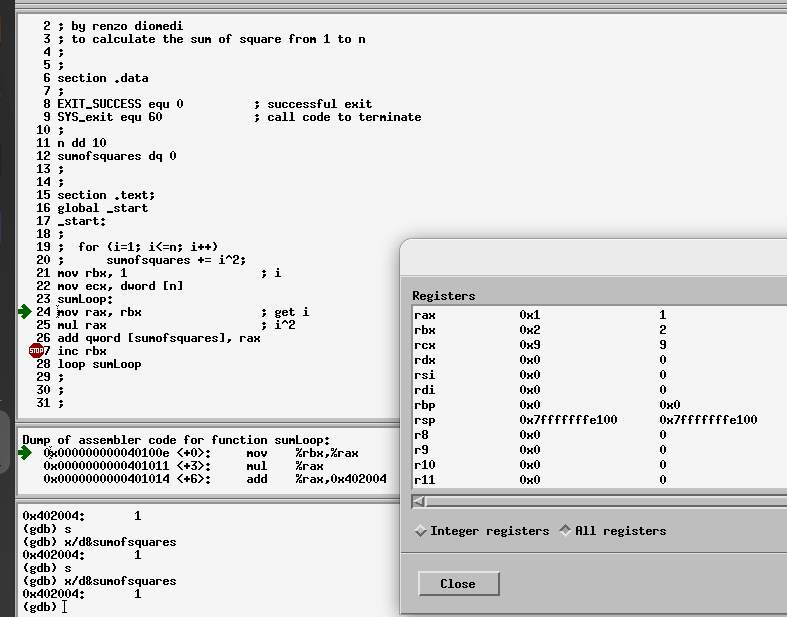
Task: Click source line 21 'mov rbx, 1'
Action: (x=92, y=273)
